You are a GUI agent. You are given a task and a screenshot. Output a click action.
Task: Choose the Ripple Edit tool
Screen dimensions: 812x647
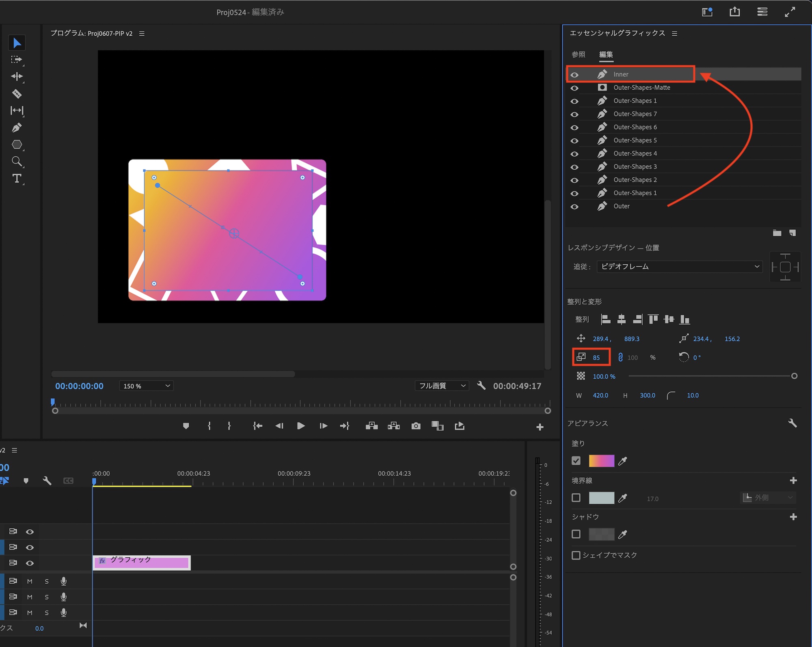point(17,76)
